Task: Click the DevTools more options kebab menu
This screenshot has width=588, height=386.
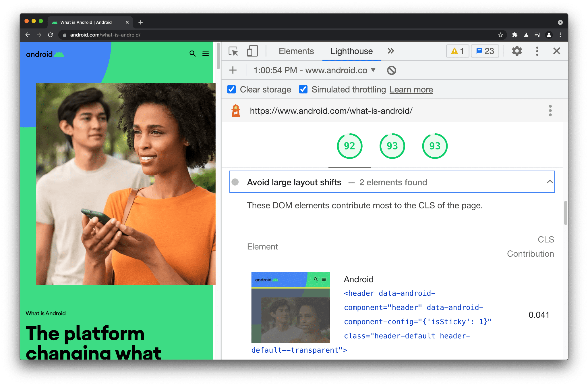Action: point(537,51)
